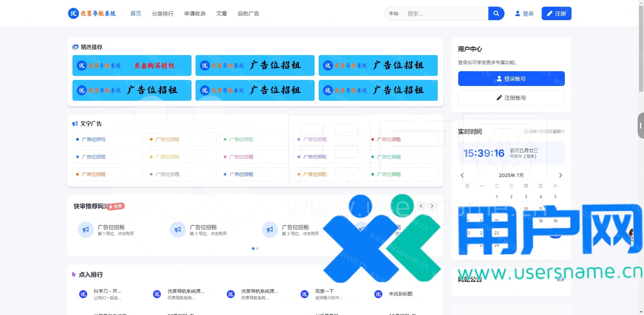Show previous slide of quick-review sites
This screenshot has width=644, height=315.
[421, 206]
